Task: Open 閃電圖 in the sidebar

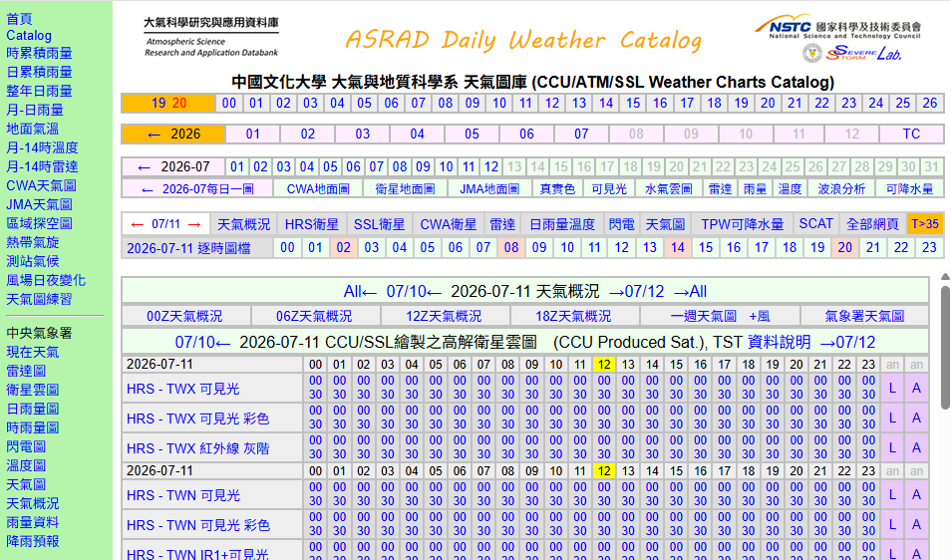Action: [26, 446]
